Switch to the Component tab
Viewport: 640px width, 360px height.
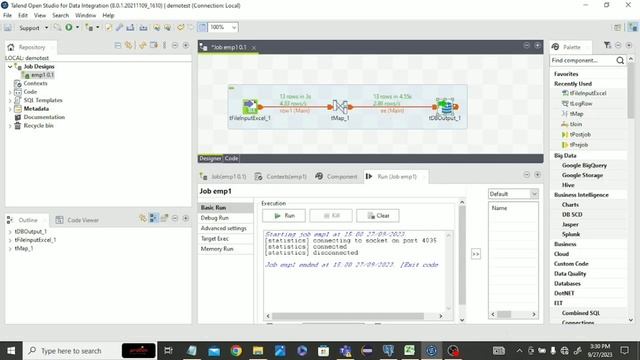336,176
